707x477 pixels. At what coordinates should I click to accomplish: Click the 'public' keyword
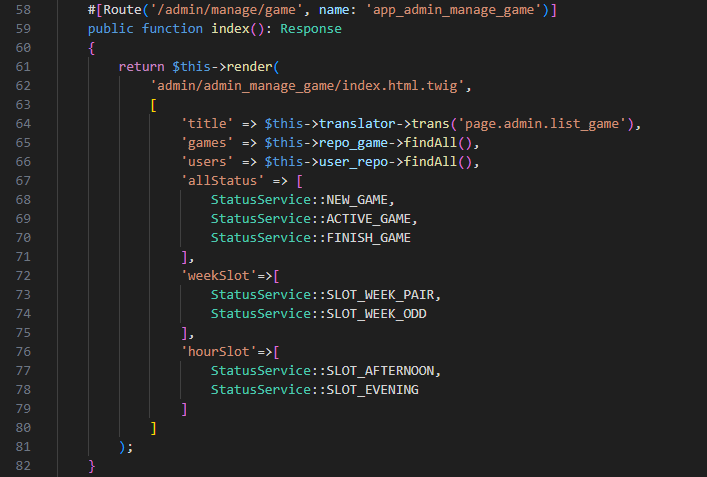(x=110, y=28)
